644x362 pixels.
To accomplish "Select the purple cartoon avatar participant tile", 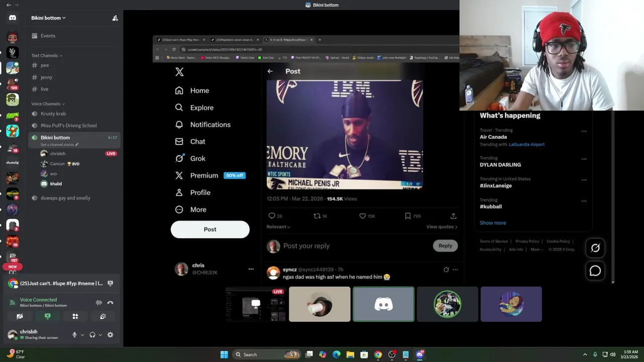I will pos(511,304).
